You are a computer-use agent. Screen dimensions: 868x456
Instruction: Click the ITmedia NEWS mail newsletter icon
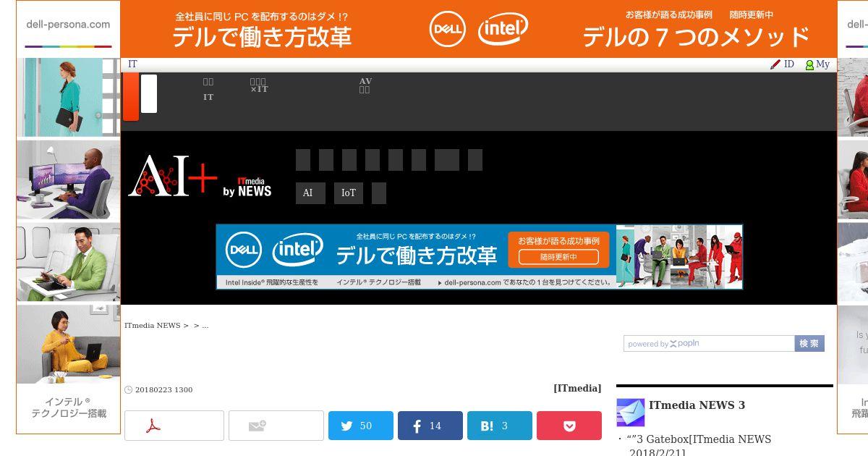(630, 413)
